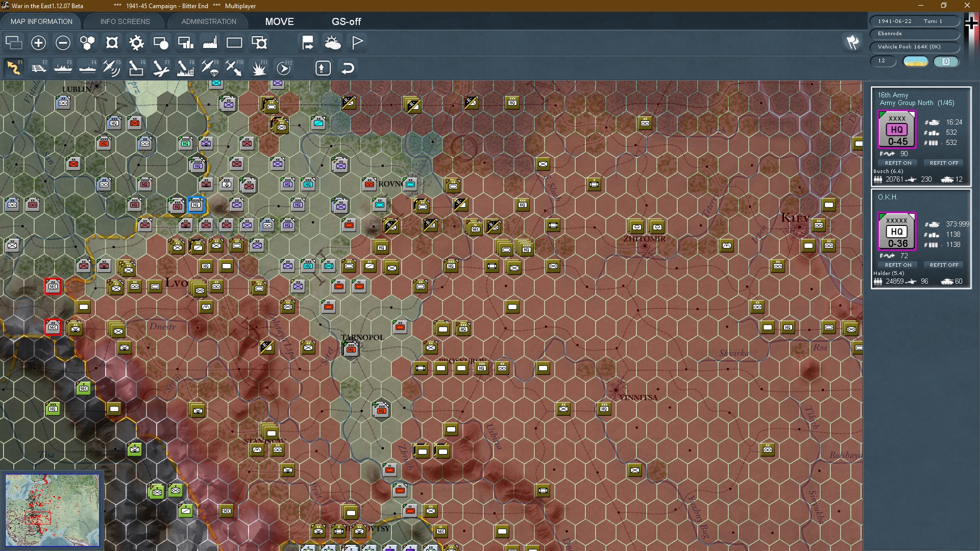Click the '12' value field
Viewport: 980px width, 551px height.
(x=883, y=61)
